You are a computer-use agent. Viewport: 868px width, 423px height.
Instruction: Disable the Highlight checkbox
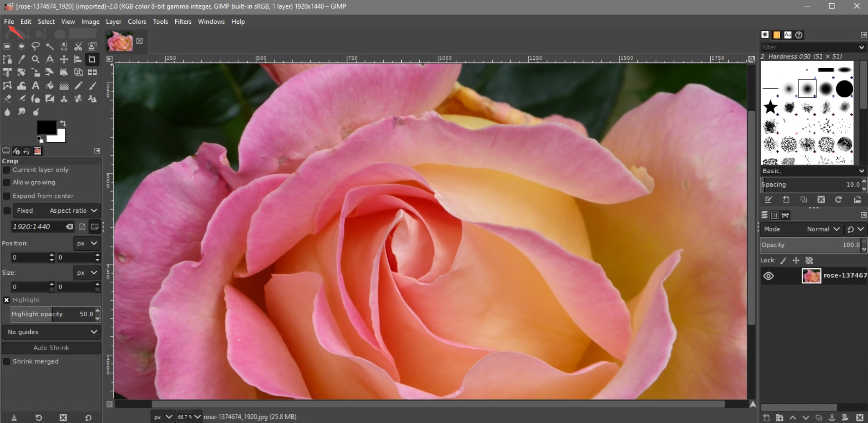[x=7, y=300]
